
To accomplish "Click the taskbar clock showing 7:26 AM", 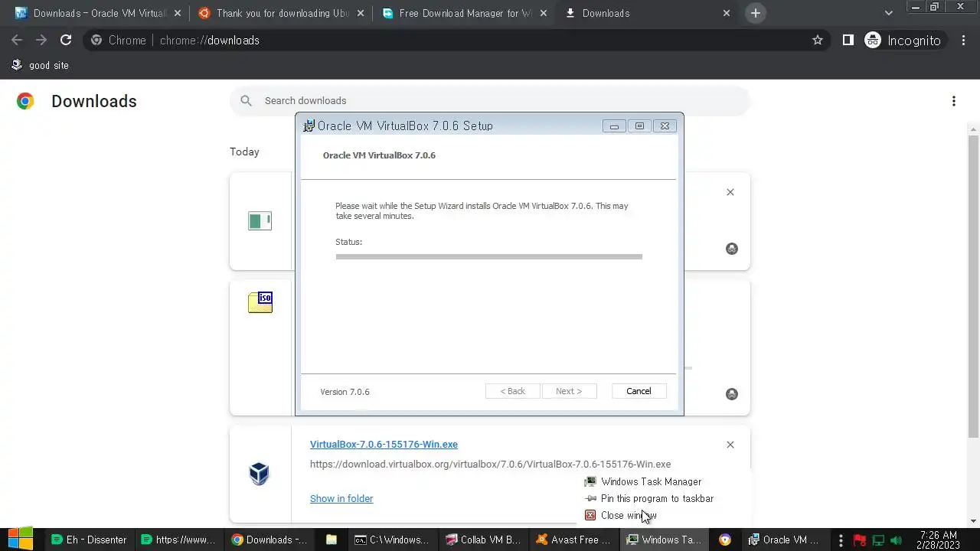I will coord(939,540).
